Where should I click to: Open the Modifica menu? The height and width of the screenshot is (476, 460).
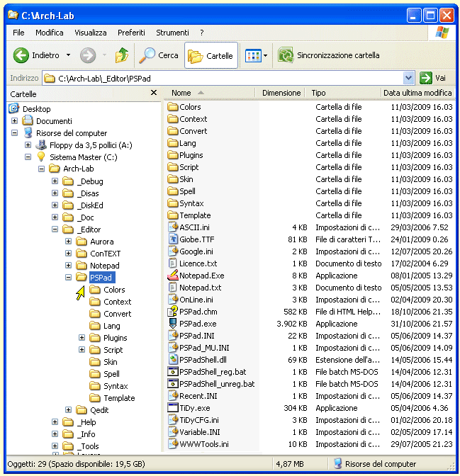[x=49, y=33]
